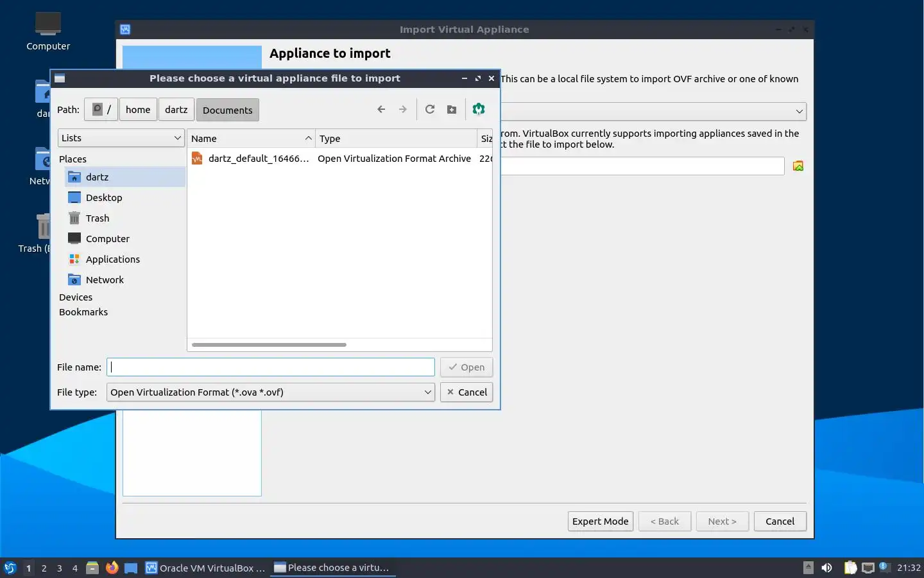Click the OVA file's orange VM icon
Image resolution: width=924 pixels, height=578 pixels.
click(x=197, y=159)
